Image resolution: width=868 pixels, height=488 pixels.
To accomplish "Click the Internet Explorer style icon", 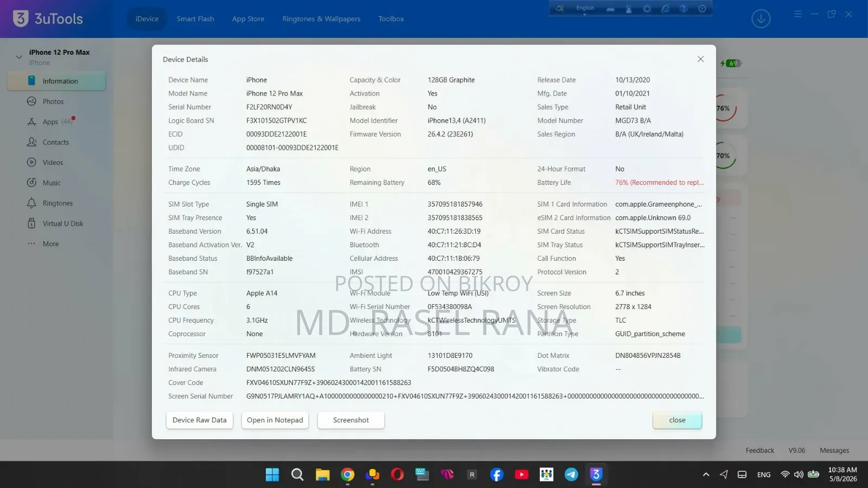I will [x=665, y=9].
